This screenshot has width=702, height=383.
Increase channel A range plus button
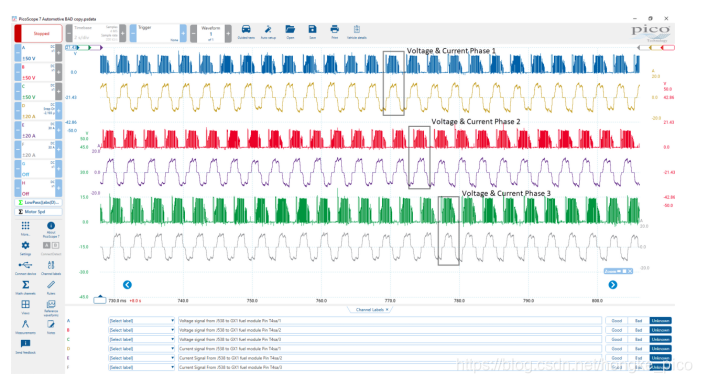(59, 53)
